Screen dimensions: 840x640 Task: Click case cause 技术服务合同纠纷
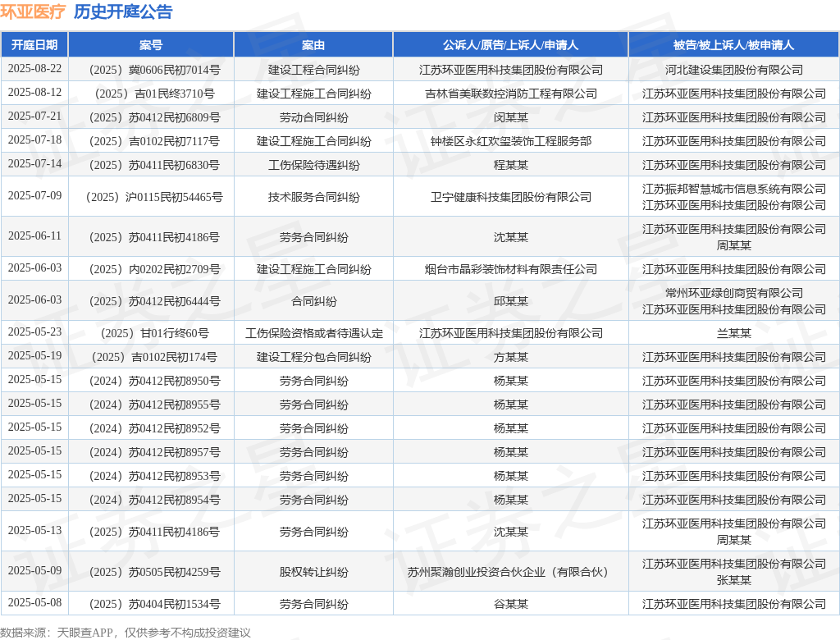[x=314, y=197]
